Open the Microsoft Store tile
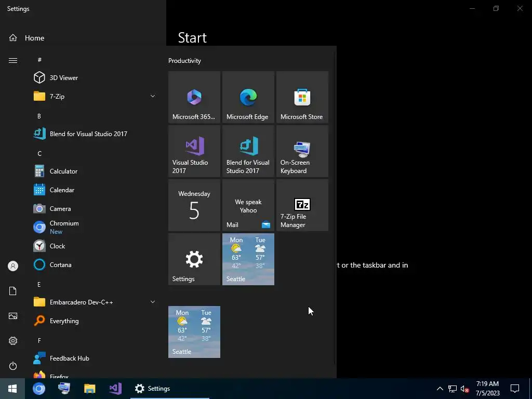The image size is (532, 399). point(302,97)
